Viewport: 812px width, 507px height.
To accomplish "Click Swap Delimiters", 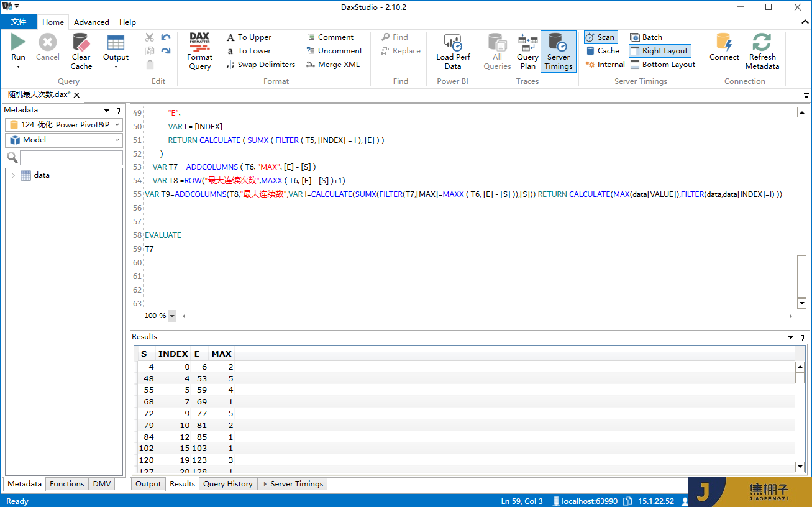I will click(x=260, y=65).
